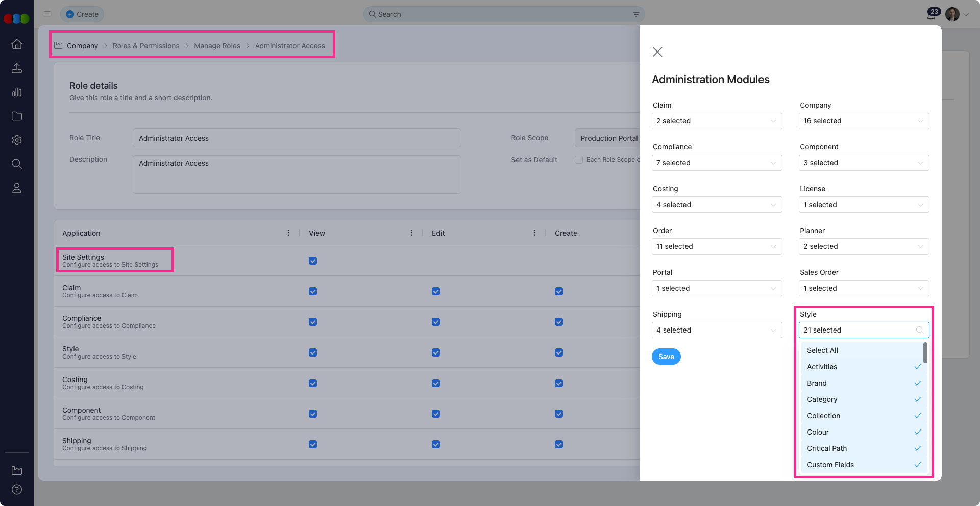Expand the Shipping modules dropdown
The image size is (980, 506).
point(717,330)
